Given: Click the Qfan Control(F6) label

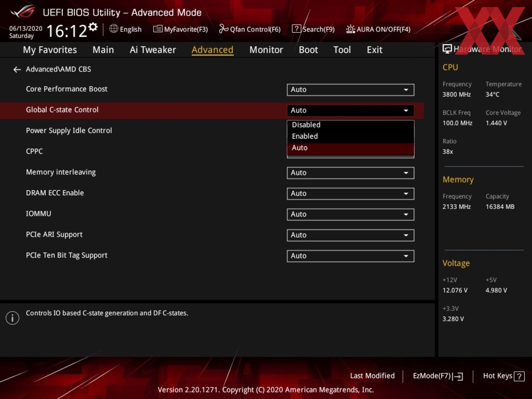Looking at the screenshot, I should 255,29.
